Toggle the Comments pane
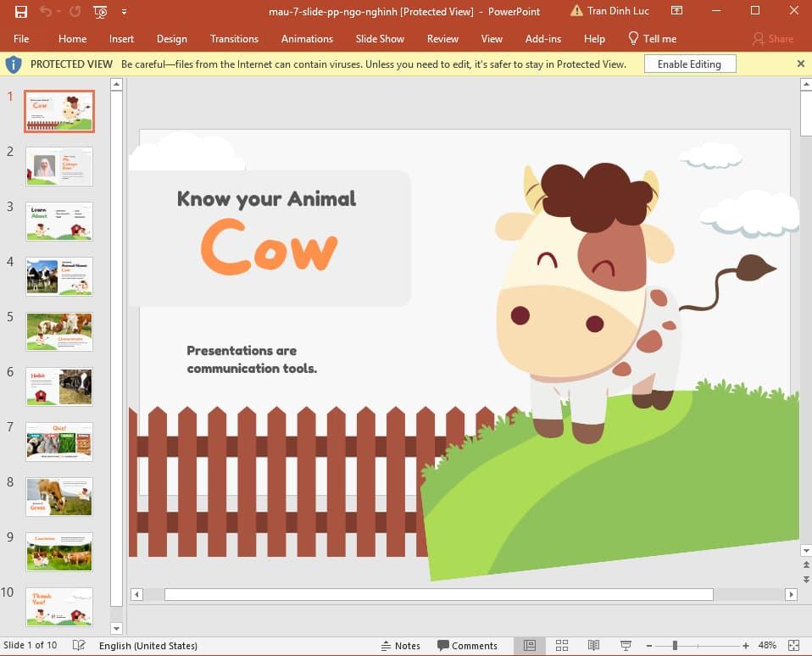 (x=467, y=645)
